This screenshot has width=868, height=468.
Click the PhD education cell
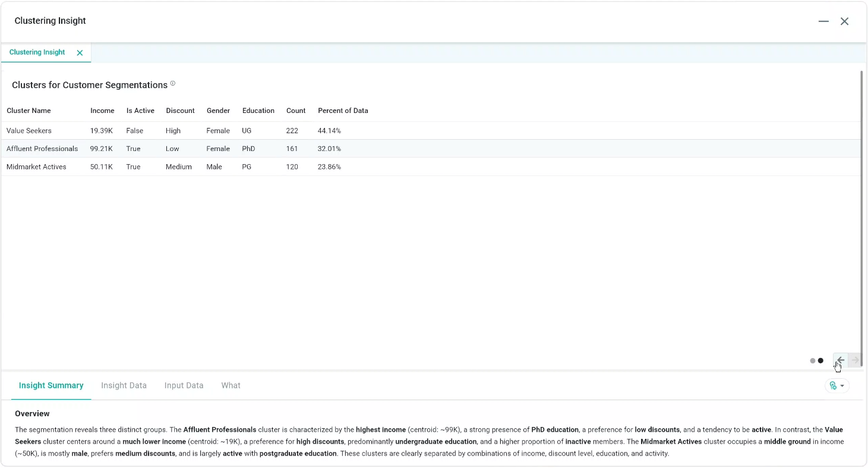click(x=248, y=149)
